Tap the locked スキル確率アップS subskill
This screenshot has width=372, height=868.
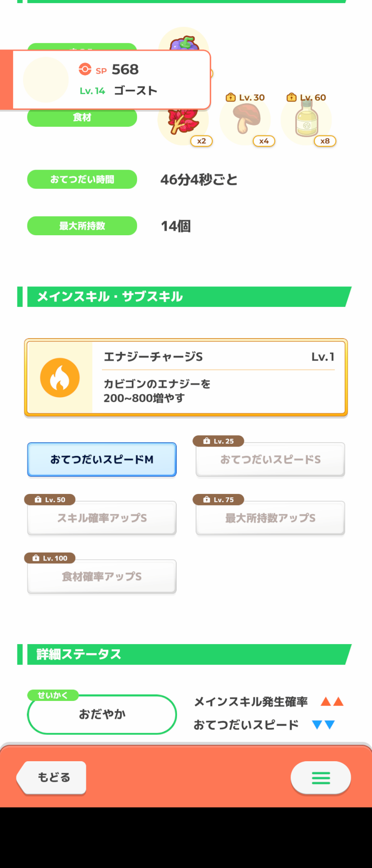click(x=102, y=518)
